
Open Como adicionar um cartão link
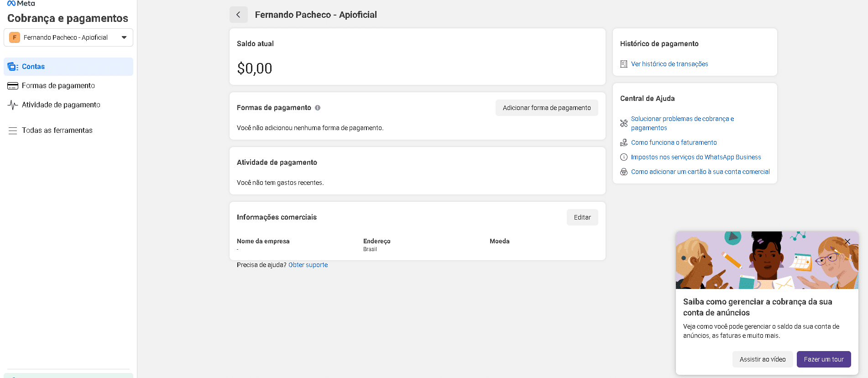coord(700,172)
